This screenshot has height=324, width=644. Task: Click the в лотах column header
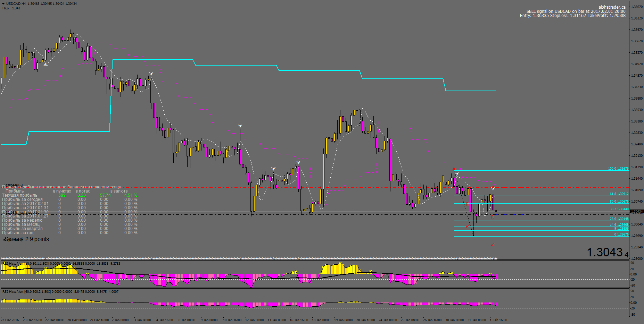click(83, 191)
